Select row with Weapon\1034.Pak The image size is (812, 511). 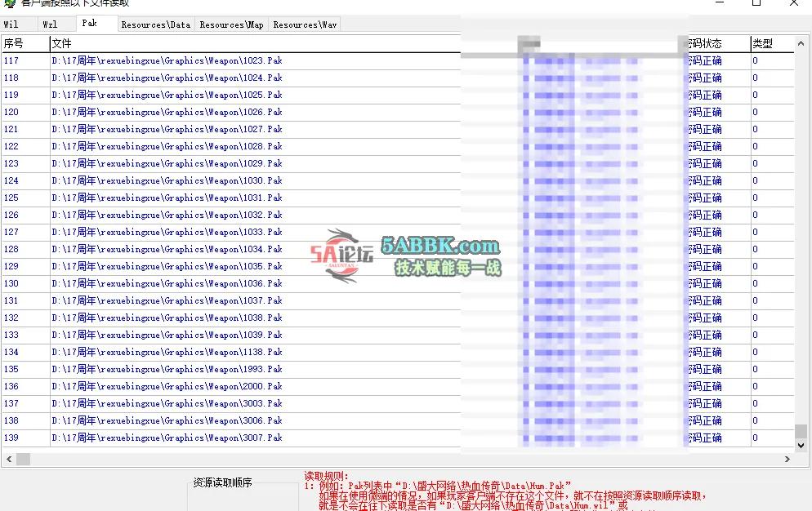[398, 249]
